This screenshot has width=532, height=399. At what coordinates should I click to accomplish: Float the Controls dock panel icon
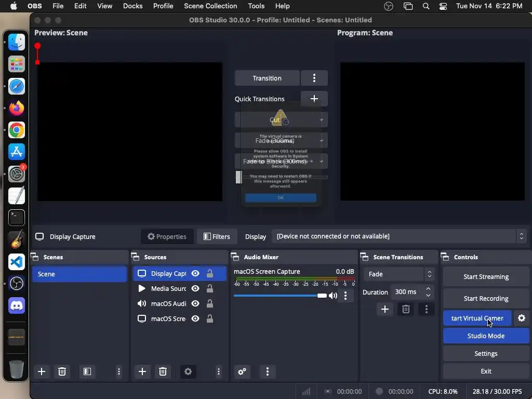click(445, 257)
